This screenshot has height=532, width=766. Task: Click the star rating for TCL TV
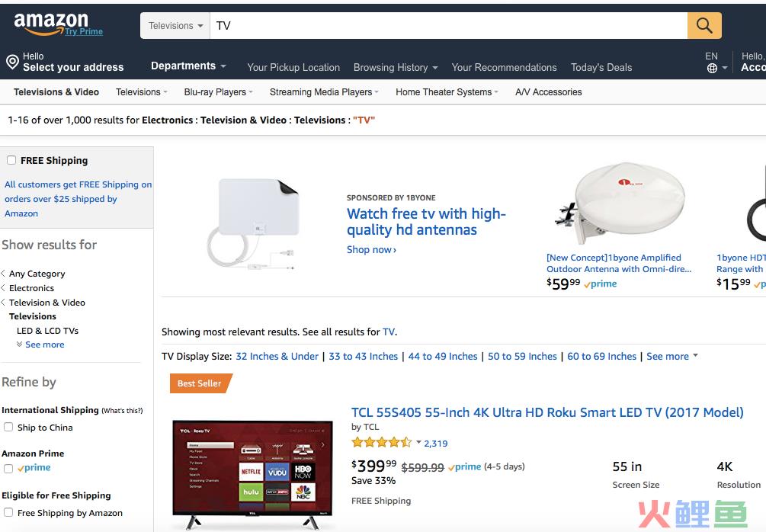pos(381,443)
